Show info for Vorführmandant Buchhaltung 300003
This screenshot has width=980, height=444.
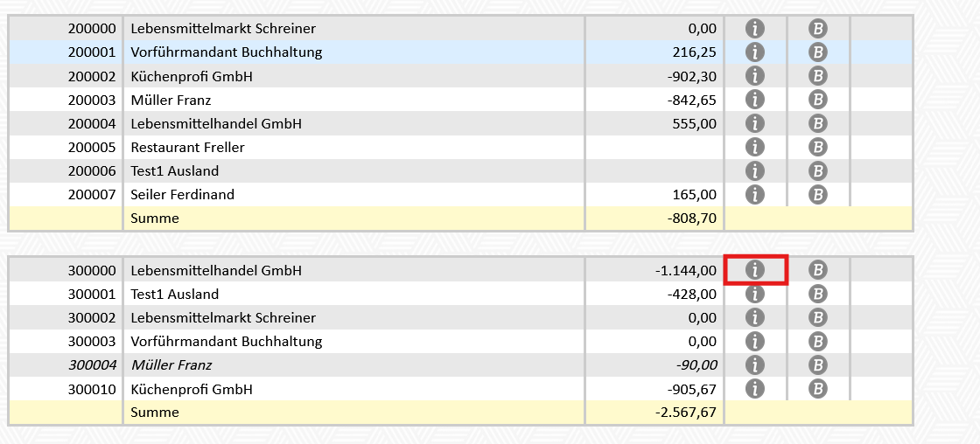[754, 341]
